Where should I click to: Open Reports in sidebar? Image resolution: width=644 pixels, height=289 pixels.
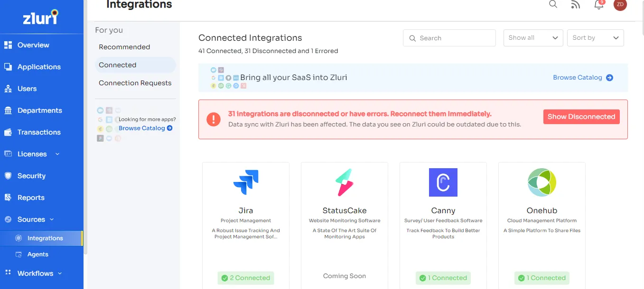point(31,198)
